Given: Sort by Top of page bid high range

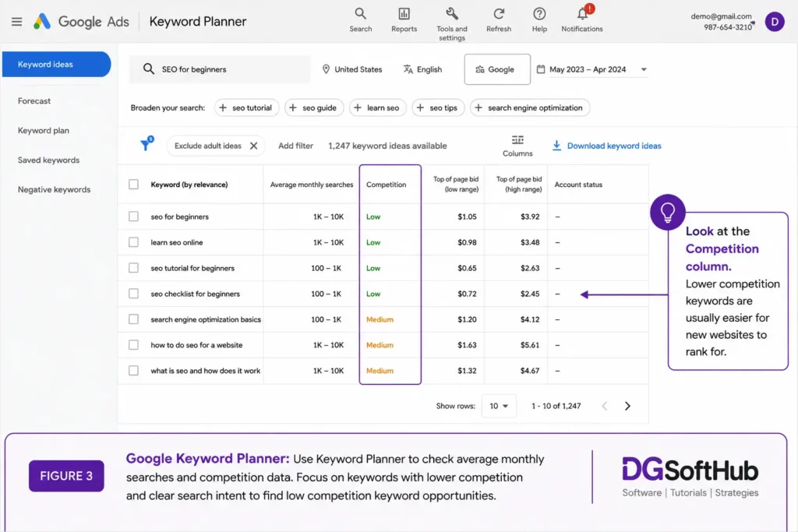Looking at the screenshot, I should (x=518, y=184).
